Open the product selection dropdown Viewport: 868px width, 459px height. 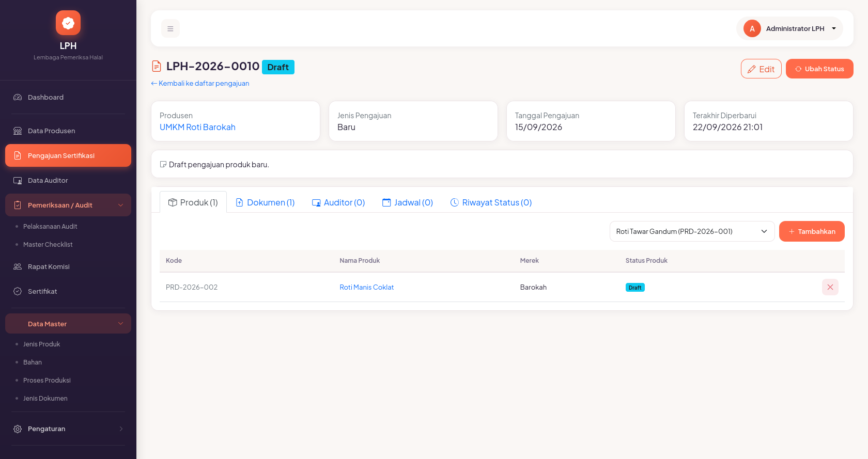coord(692,231)
